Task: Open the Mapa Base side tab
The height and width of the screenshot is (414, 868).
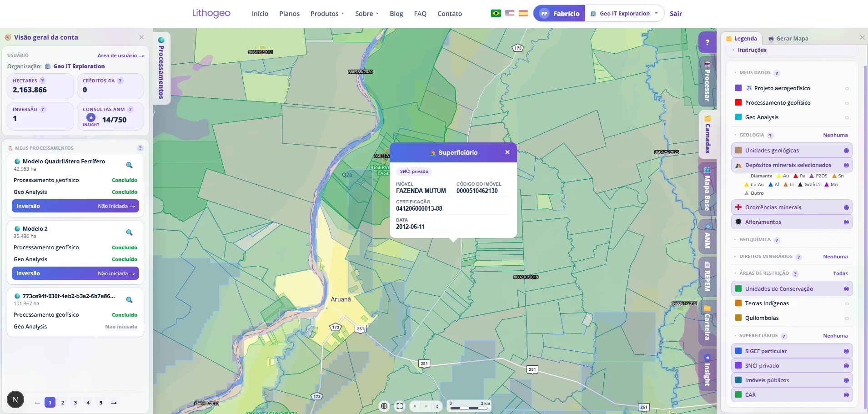Action: (707, 189)
